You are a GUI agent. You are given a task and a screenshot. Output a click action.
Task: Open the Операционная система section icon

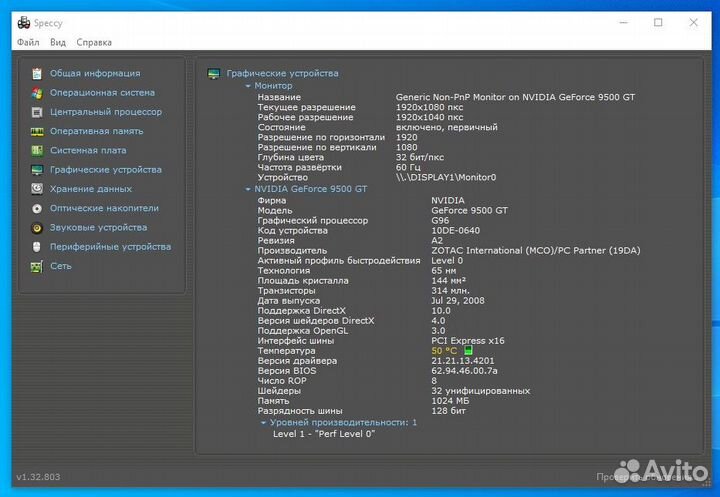coord(37,93)
